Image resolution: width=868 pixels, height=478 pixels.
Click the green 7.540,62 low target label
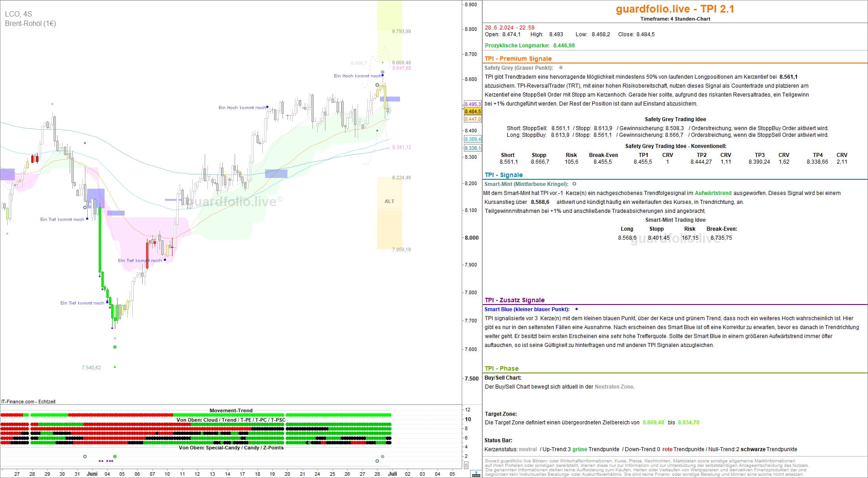click(91, 368)
